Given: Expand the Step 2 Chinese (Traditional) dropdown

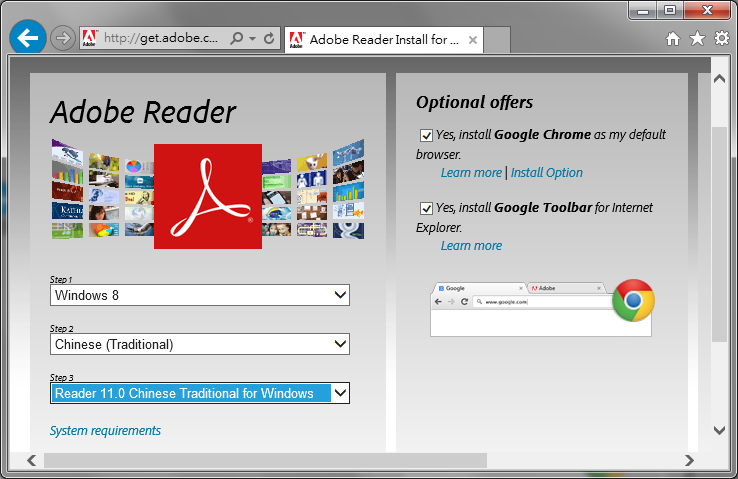Looking at the screenshot, I should click(200, 344).
